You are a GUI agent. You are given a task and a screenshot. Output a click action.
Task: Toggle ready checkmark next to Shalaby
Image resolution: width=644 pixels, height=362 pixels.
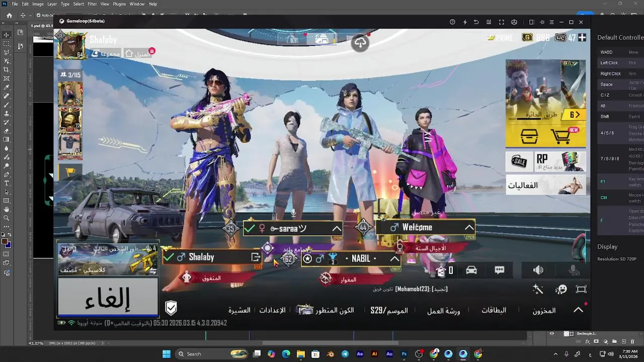169,257
